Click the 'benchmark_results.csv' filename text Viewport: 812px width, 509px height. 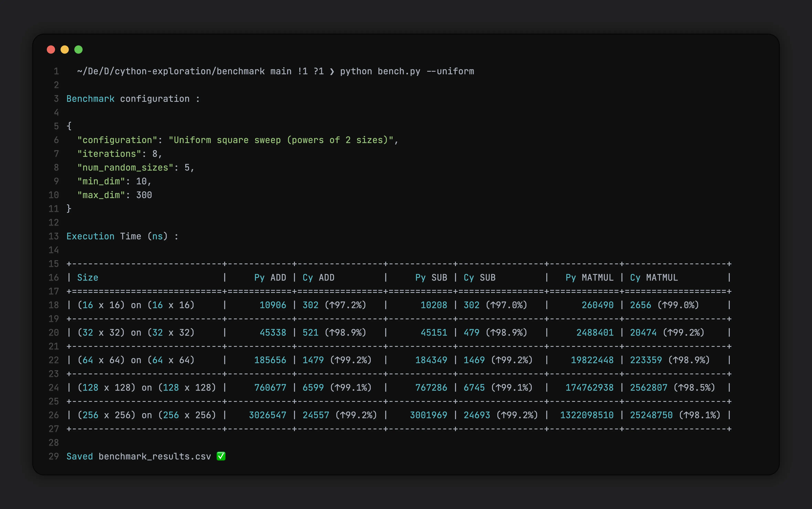[x=155, y=457]
